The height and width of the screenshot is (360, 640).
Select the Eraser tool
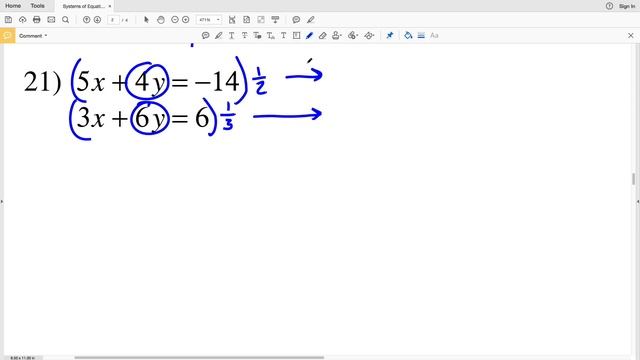pyautogui.click(x=322, y=36)
